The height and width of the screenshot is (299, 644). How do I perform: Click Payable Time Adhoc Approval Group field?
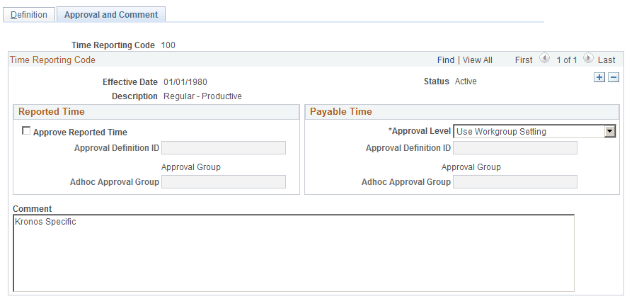(x=515, y=182)
